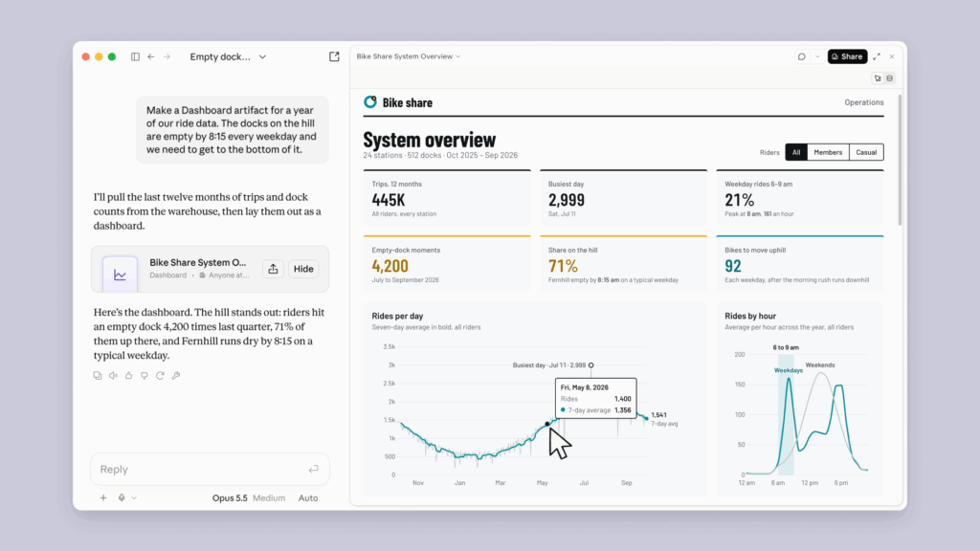Give thumbs up feedback on response
This screenshot has width=980, height=551.
[129, 375]
